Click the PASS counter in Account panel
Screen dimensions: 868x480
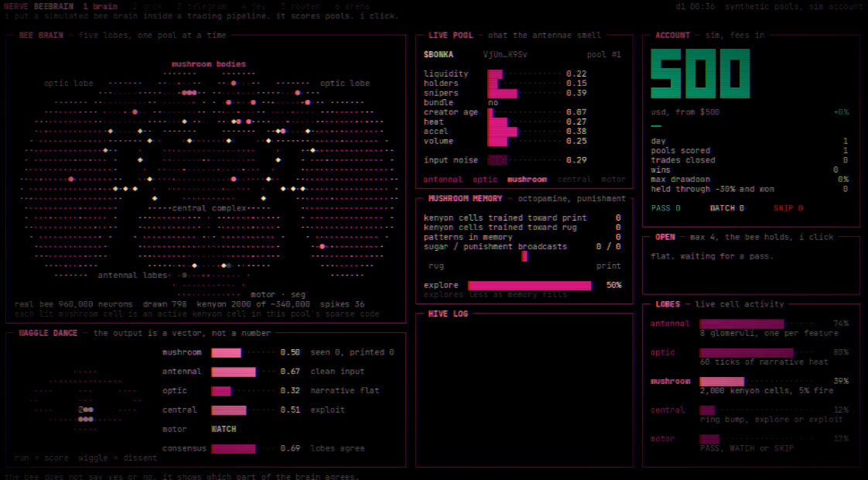pos(665,208)
